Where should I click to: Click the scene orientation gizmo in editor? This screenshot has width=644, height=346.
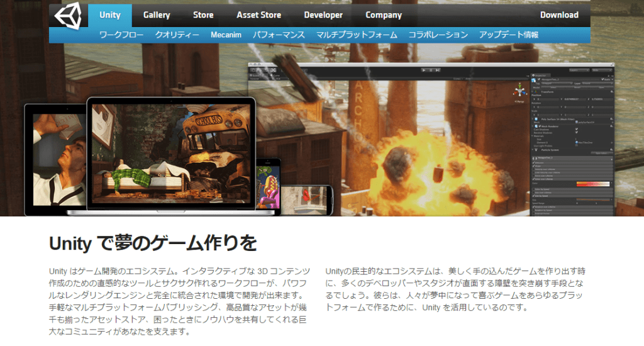pyautogui.click(x=519, y=91)
